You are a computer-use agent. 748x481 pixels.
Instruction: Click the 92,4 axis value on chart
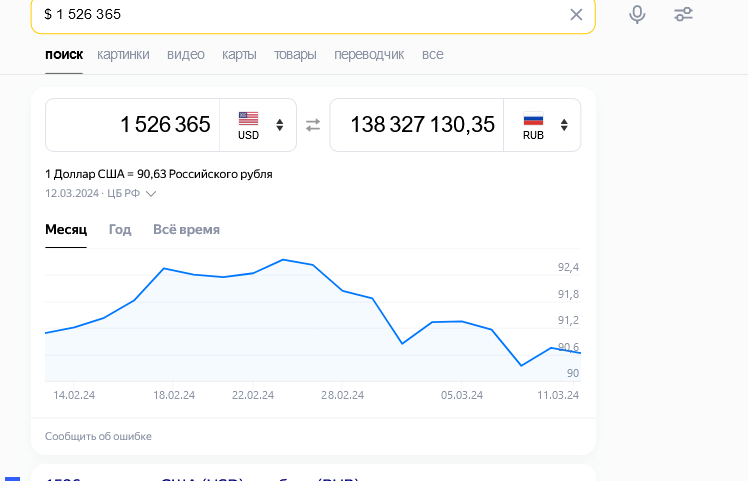tap(568, 267)
